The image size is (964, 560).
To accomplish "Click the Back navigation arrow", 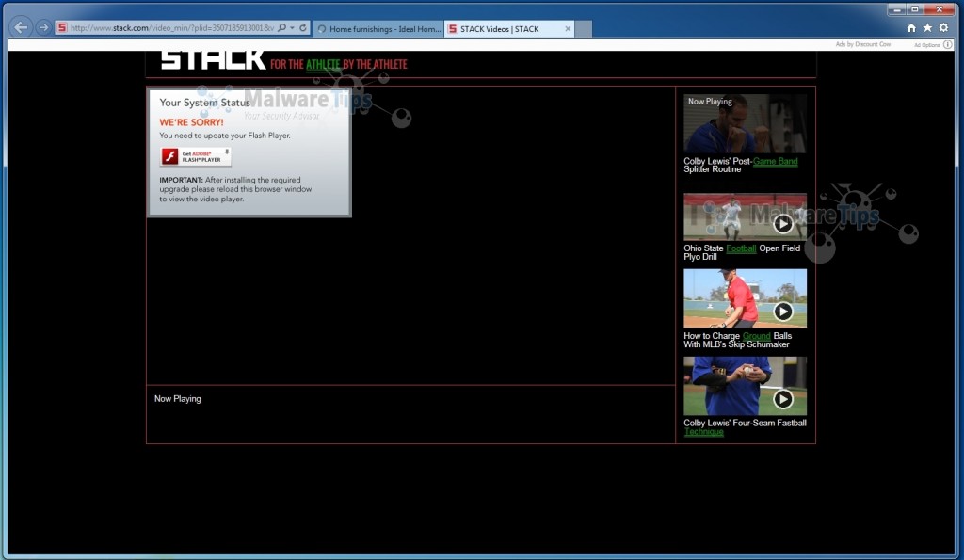I will pos(20,26).
